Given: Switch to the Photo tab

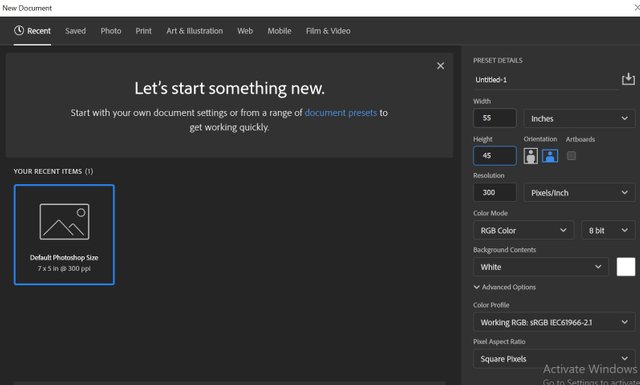Looking at the screenshot, I should [111, 31].
